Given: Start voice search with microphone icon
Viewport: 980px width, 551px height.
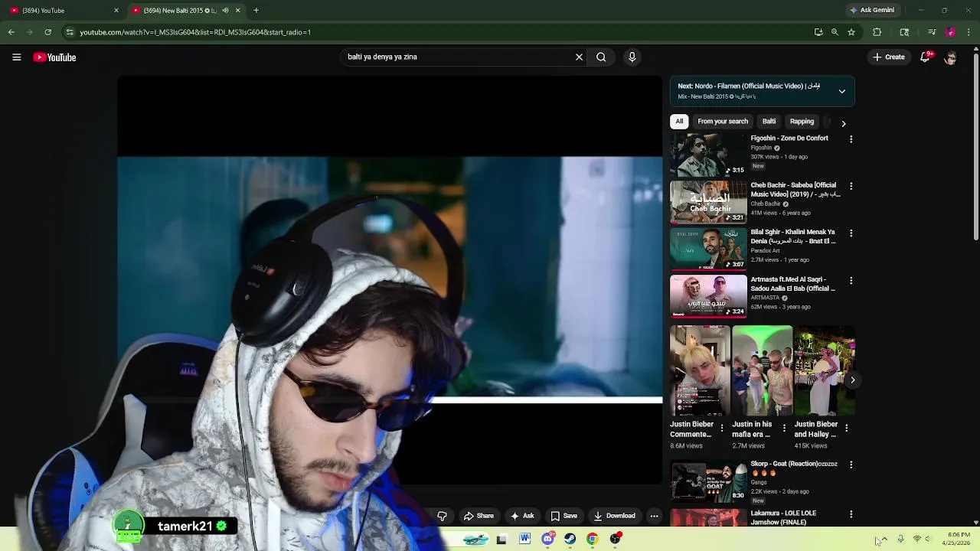Looking at the screenshot, I should pos(632,57).
